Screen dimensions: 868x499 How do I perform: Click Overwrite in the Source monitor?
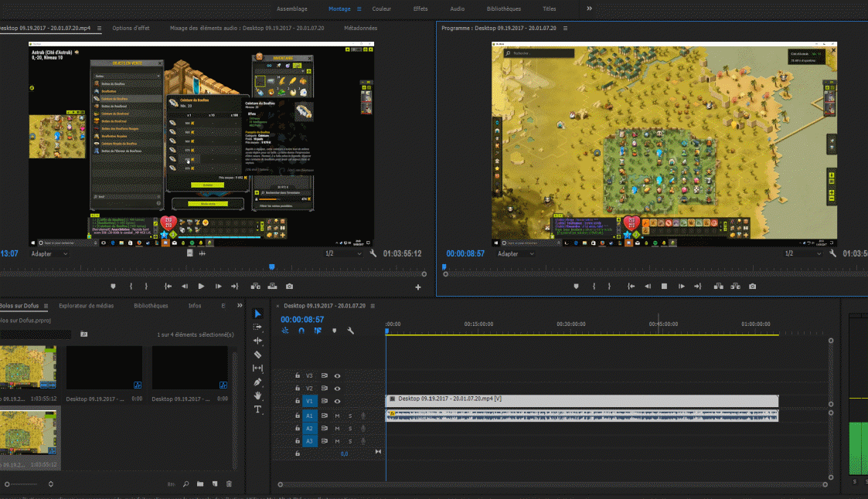pyautogui.click(x=272, y=286)
